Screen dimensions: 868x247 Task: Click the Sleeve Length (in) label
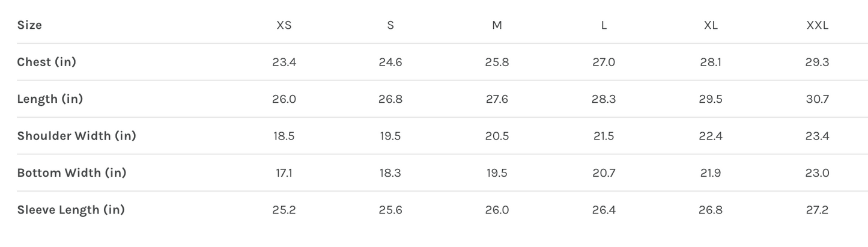(71, 210)
